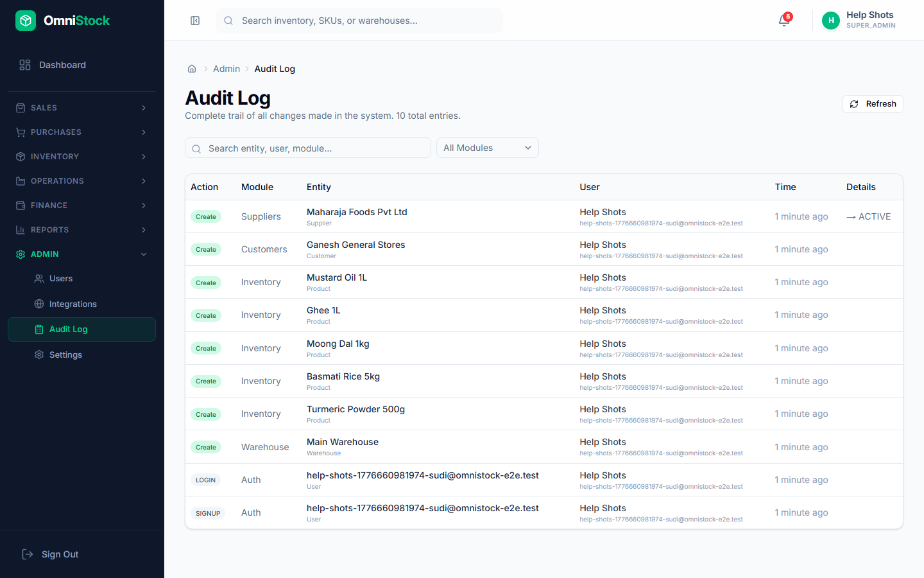Open the Dashboard menu item
924x578 pixels.
(82, 65)
